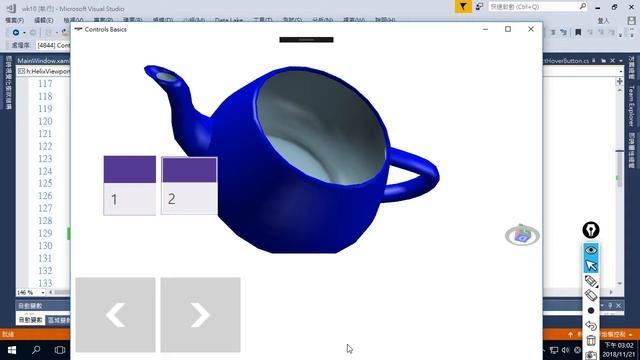This screenshot has height=360, width=640.
Task: Click the sign-in link in Visual Studio
Action: 603,20
